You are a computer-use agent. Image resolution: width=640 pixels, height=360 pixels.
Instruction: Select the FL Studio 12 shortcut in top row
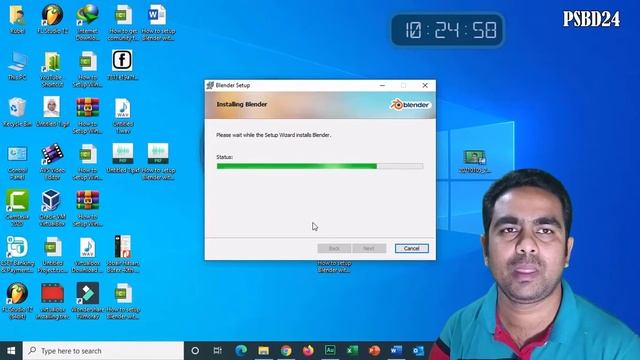click(52, 20)
